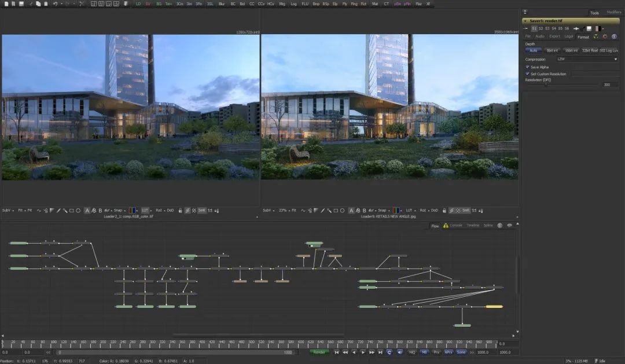Image resolution: width=625 pixels, height=364 pixels.
Task: Open the info icon tab in Saver panel
Action: (614, 36)
